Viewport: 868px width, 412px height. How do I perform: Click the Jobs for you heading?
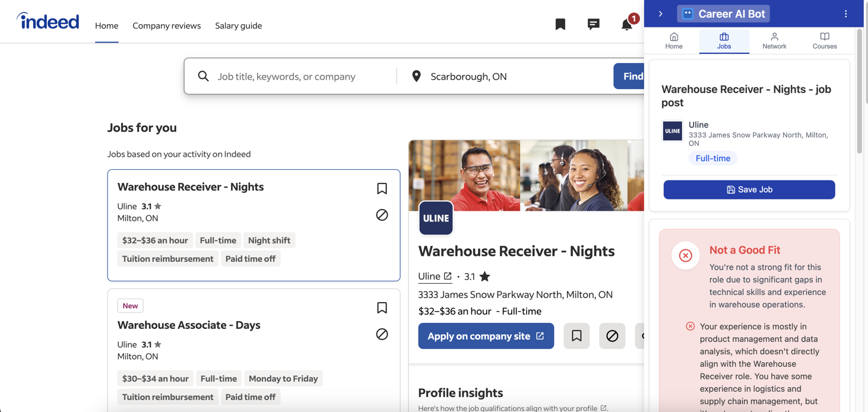[142, 128]
